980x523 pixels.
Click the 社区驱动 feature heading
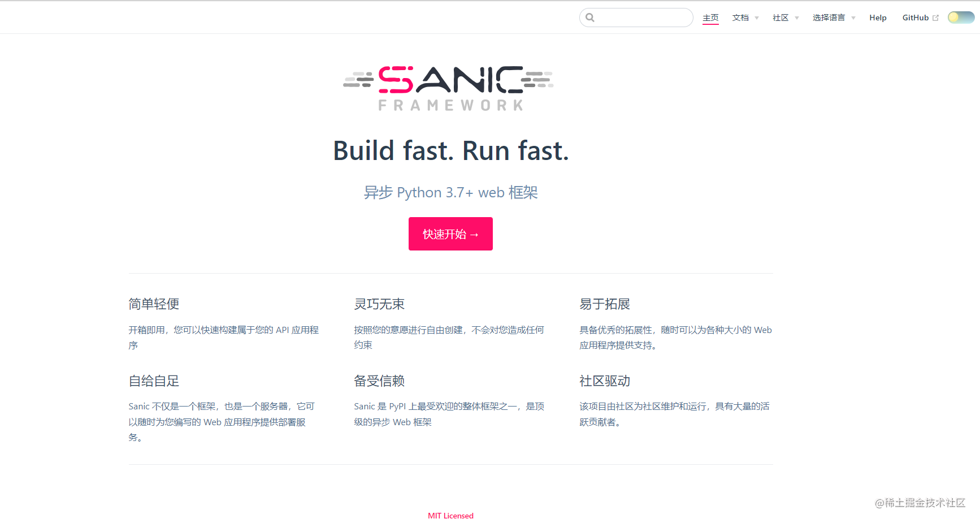tap(605, 381)
